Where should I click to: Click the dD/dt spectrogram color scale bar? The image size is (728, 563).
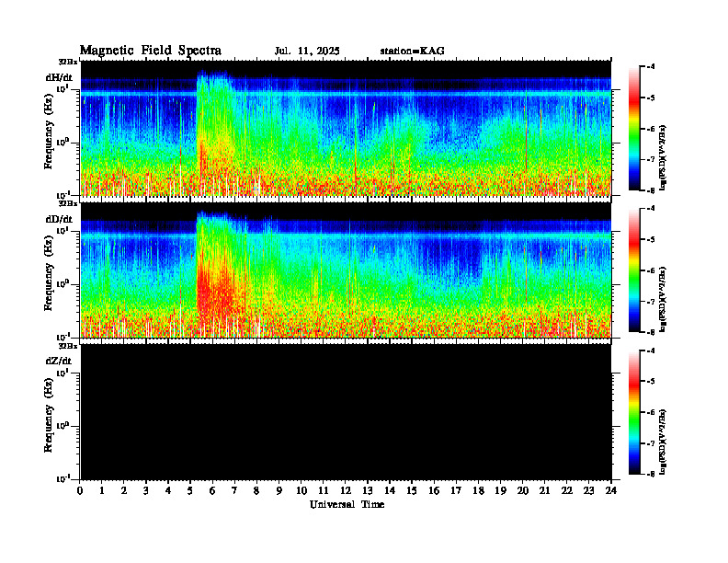[633, 270]
